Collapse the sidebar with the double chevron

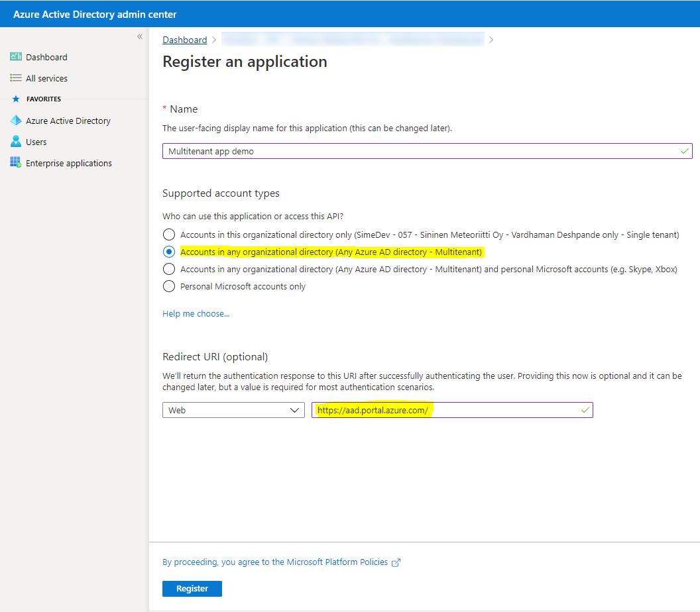click(x=140, y=36)
